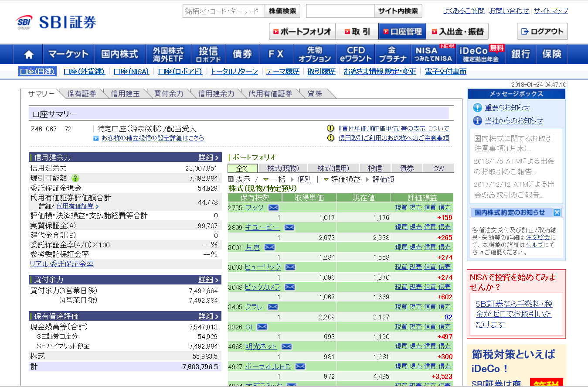Open the マーケット menu
Viewport: 588px width, 387px height.
tap(68, 54)
